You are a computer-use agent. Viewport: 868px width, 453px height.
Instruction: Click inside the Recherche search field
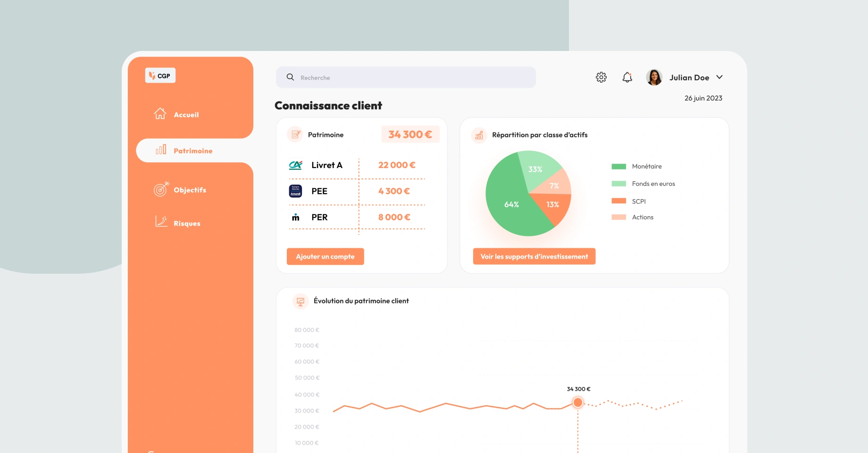tap(406, 77)
